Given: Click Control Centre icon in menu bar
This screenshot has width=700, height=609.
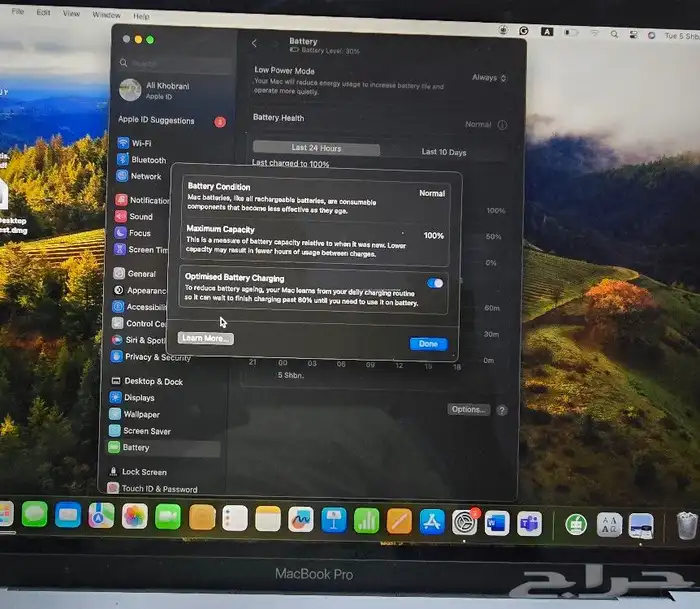Looking at the screenshot, I should 633,34.
